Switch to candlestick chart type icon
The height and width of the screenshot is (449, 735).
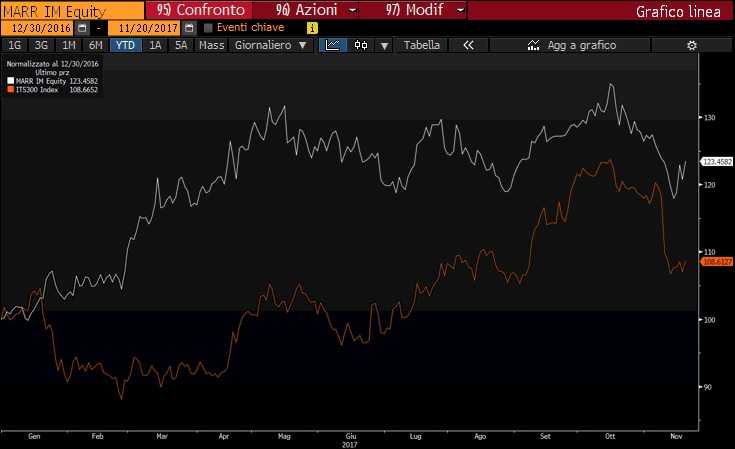click(360, 45)
